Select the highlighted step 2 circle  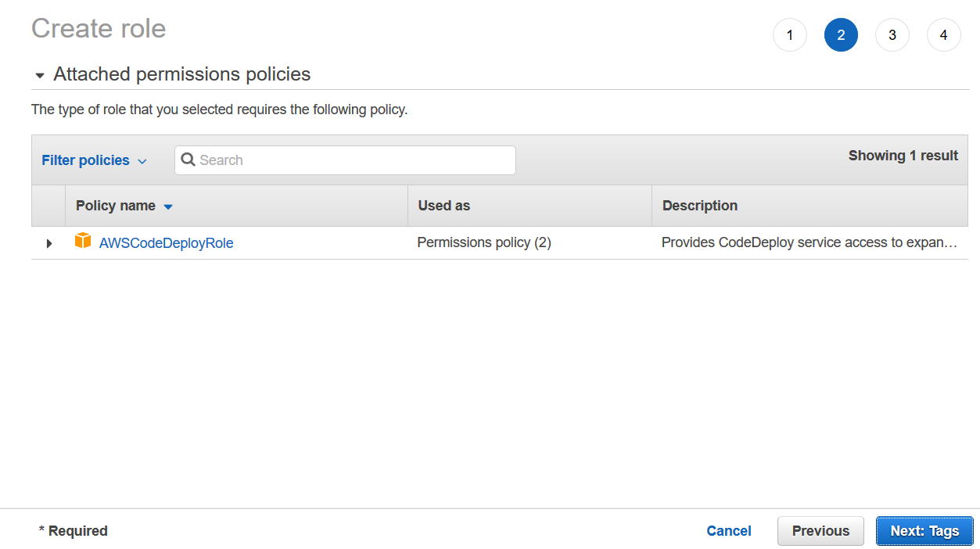pyautogui.click(x=841, y=35)
